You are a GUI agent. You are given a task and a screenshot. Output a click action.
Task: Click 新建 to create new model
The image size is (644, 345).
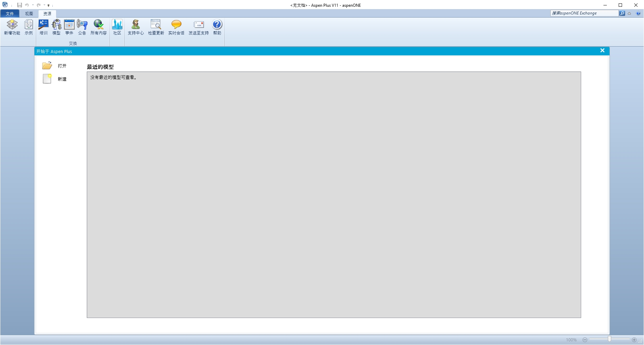(62, 79)
